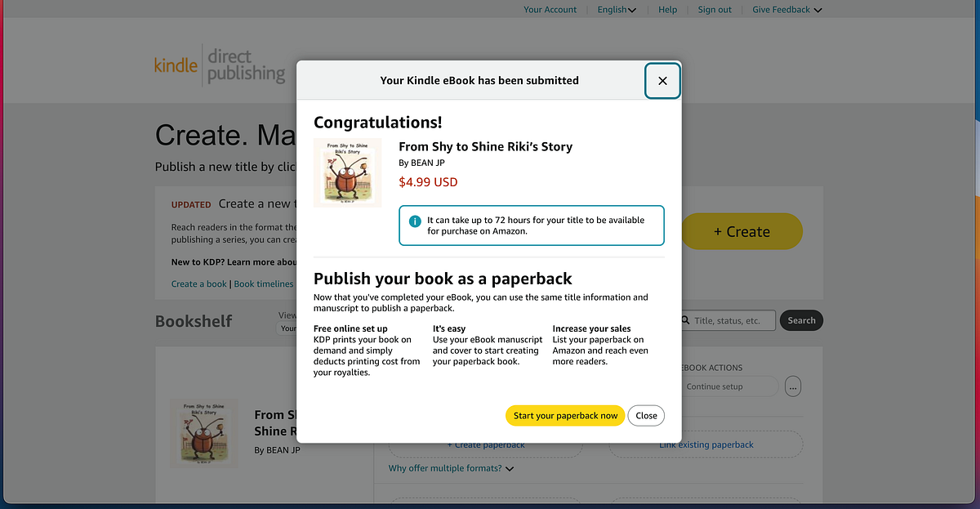Click the Bookshelf heading
The width and height of the screenshot is (980, 509).
194,321
